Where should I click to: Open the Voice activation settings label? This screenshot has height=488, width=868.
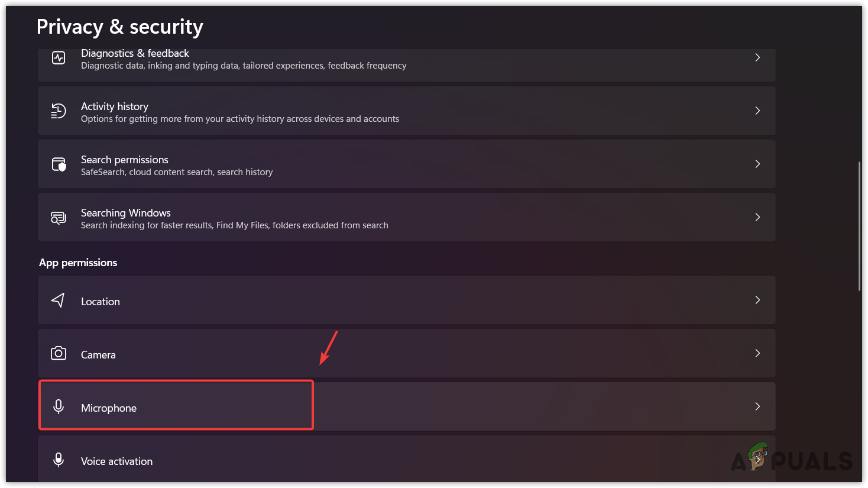pos(116,461)
